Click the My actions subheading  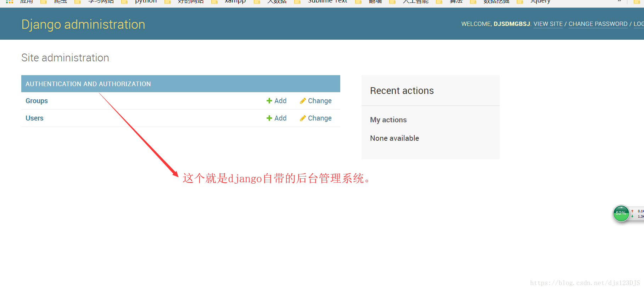[x=388, y=120]
